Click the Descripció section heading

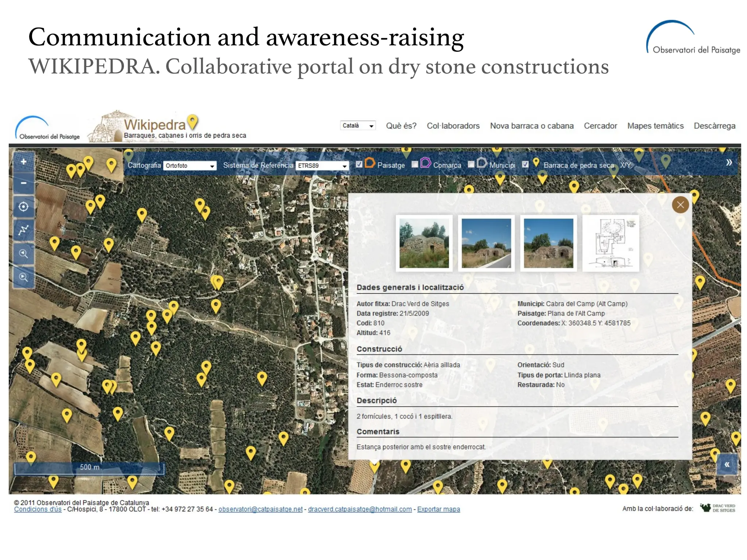coord(376,400)
